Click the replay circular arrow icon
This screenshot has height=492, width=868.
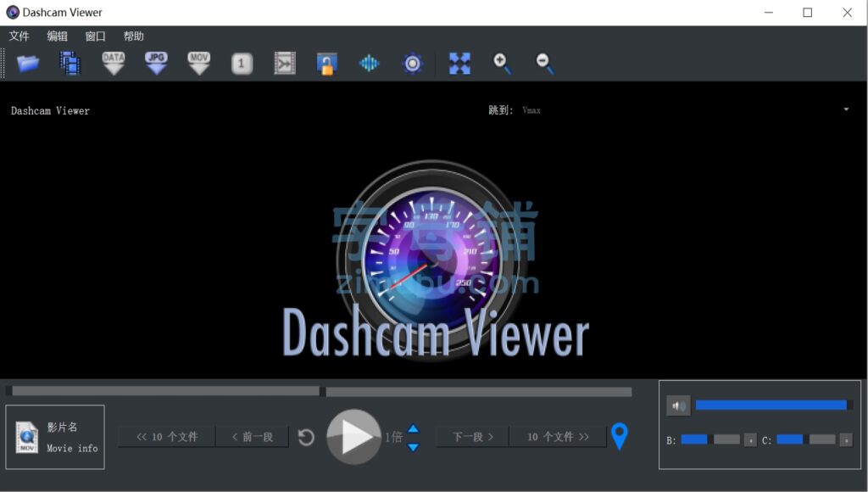pos(306,437)
